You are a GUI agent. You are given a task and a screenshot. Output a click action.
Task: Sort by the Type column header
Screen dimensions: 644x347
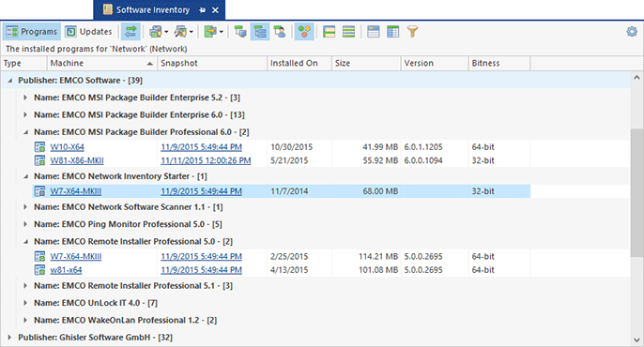coord(23,63)
